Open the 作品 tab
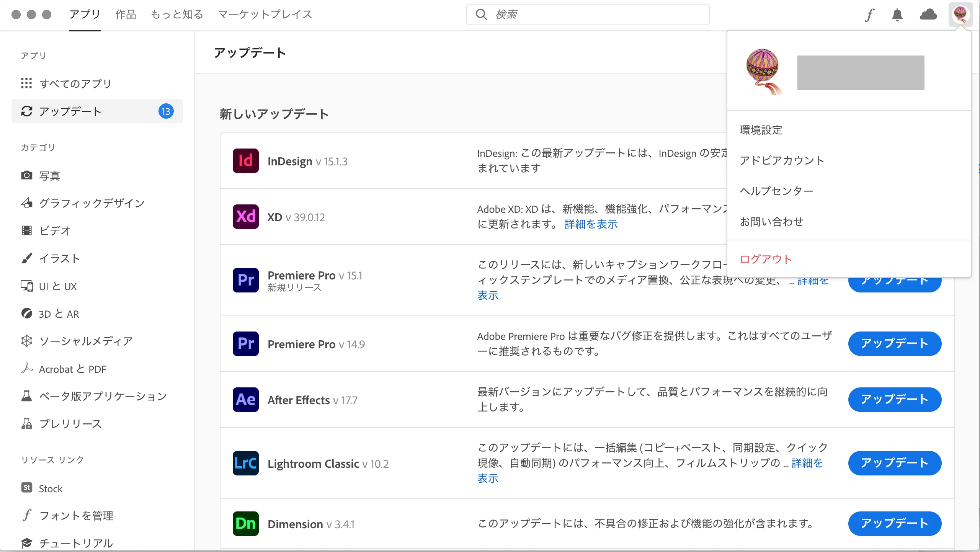Image resolution: width=980 pixels, height=552 pixels. pos(126,15)
